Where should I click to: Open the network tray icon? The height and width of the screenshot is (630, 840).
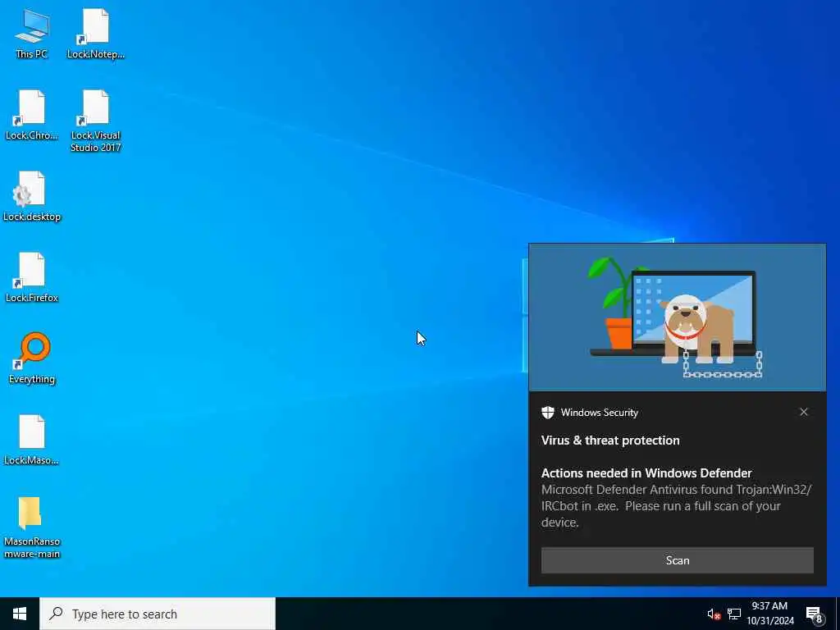tap(734, 614)
